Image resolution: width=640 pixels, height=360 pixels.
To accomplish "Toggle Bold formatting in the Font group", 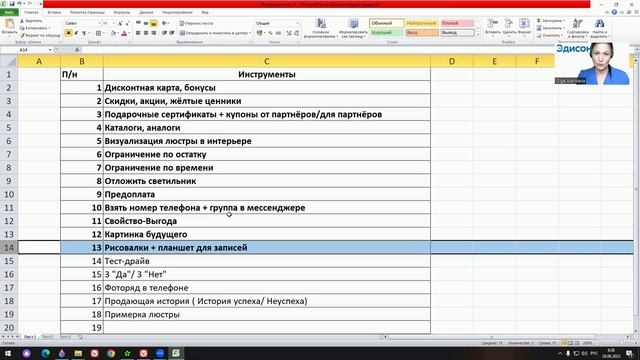I will coord(68,33).
